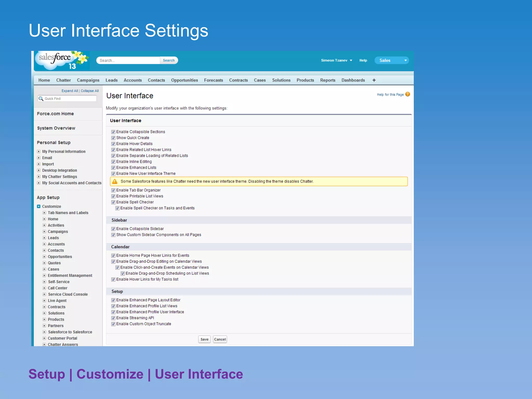Screen dimensions: 532x399
Task: Expand the Call Center arrow
Action: [x=44, y=288]
